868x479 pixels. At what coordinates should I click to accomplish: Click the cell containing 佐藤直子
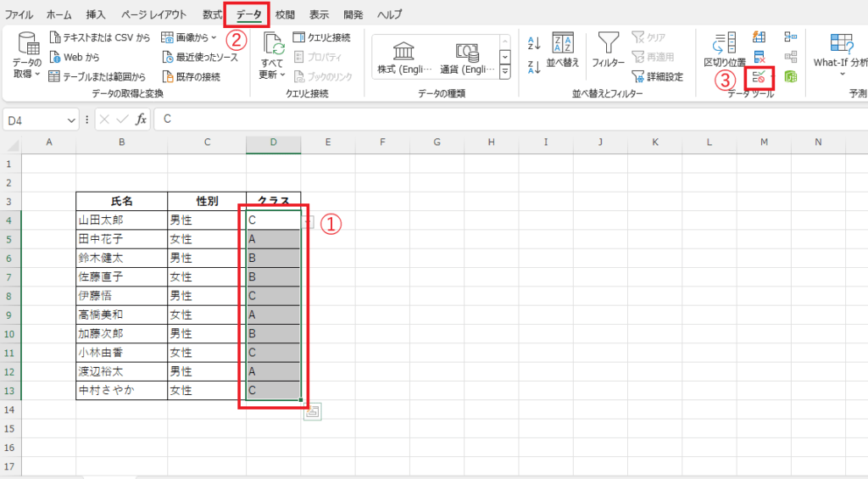pyautogui.click(x=122, y=277)
